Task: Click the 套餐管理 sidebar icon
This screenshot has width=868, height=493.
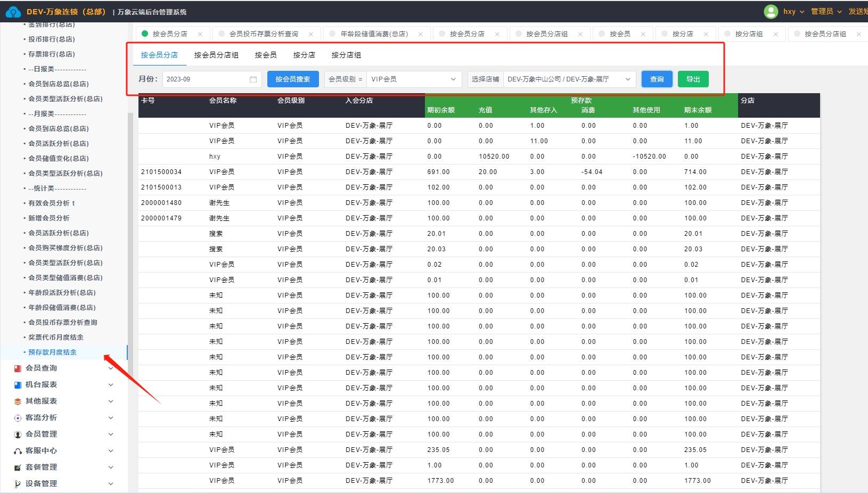Action: (18, 467)
